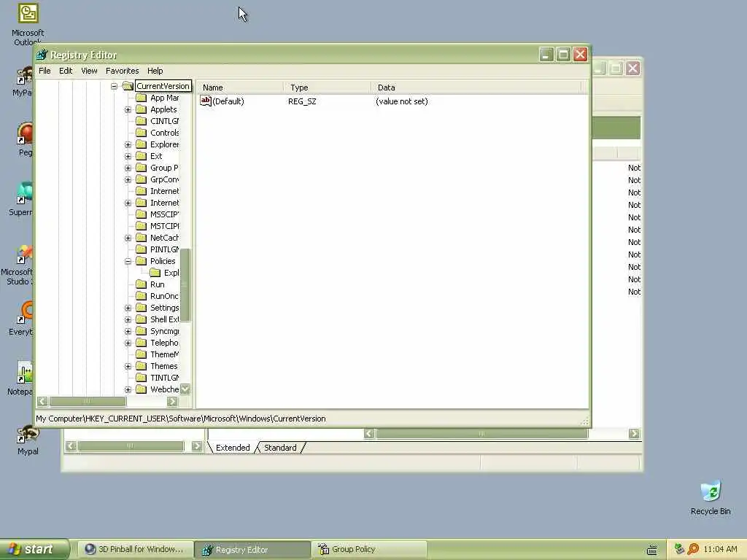This screenshot has width=747, height=560.
Task: Expand the Themes tree node
Action: tap(128, 366)
